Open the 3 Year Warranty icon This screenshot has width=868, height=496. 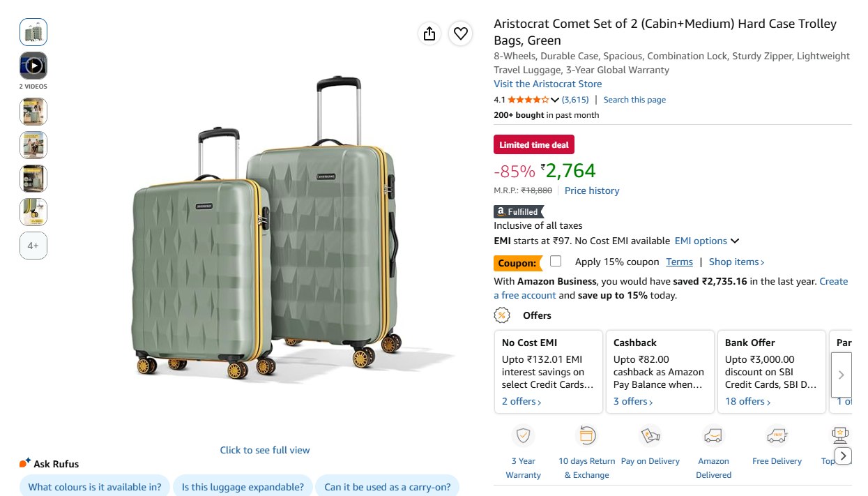click(x=523, y=437)
